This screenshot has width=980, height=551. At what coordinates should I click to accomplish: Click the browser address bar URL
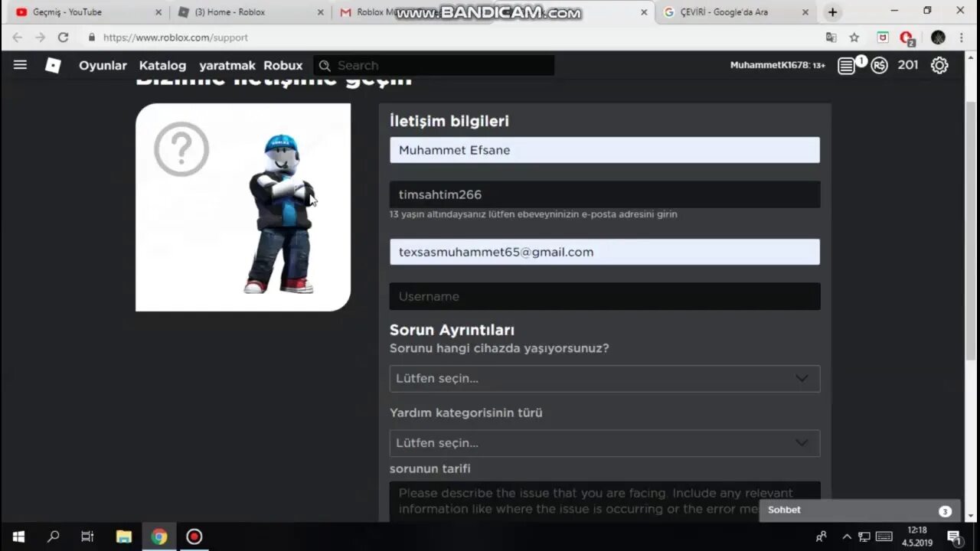click(175, 37)
